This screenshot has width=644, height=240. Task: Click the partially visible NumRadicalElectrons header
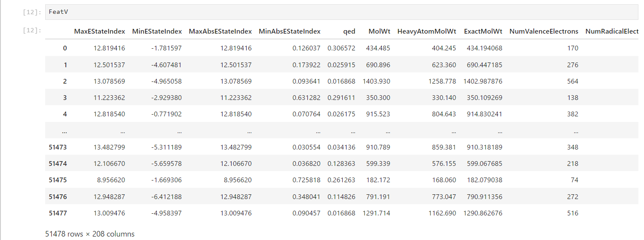pos(611,31)
